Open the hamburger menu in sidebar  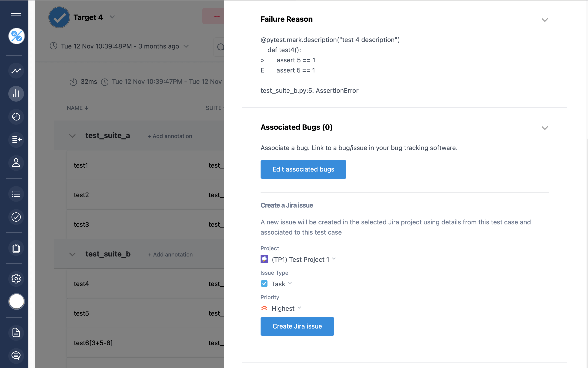pos(16,13)
